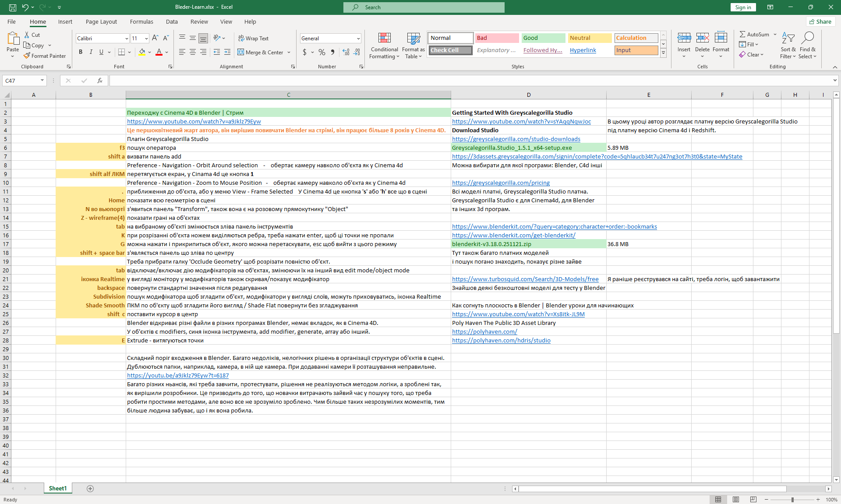Click the Share button
Image resolution: width=841 pixels, height=504 pixels.
[x=820, y=21]
